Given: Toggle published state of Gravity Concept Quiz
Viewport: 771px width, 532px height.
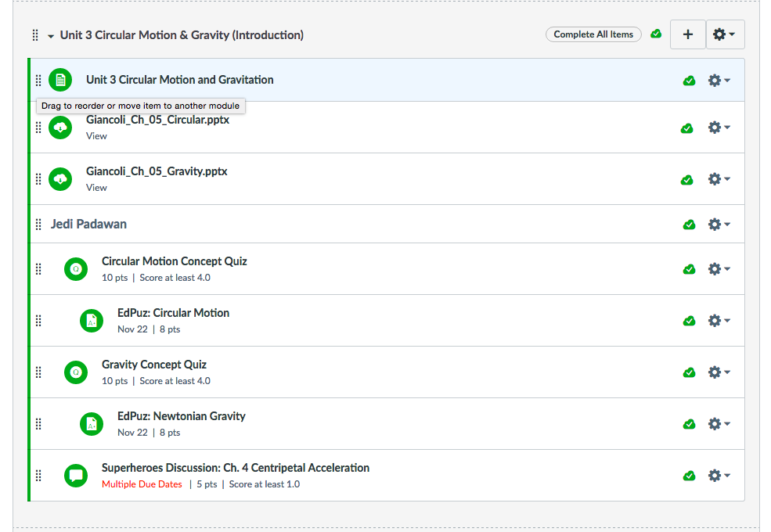Looking at the screenshot, I should click(689, 372).
